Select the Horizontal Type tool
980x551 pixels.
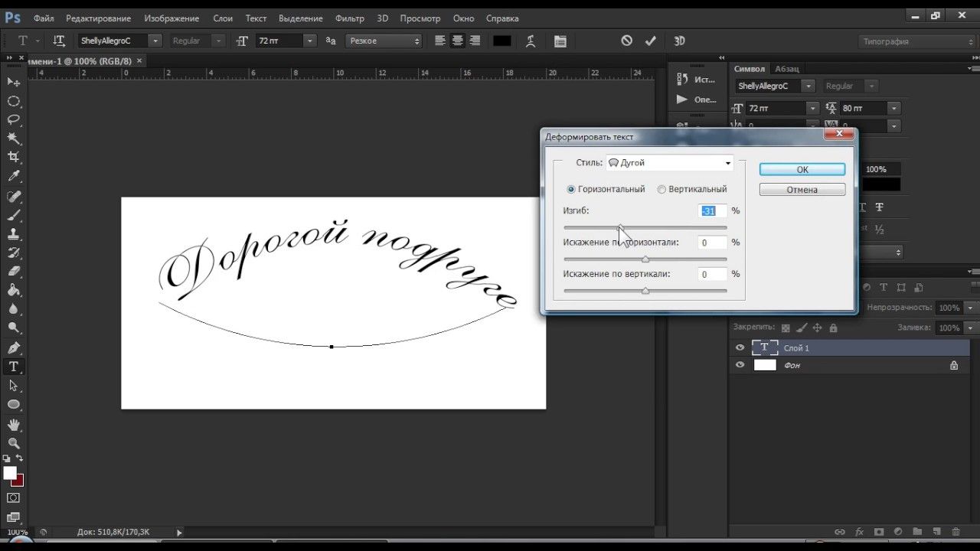(x=13, y=367)
